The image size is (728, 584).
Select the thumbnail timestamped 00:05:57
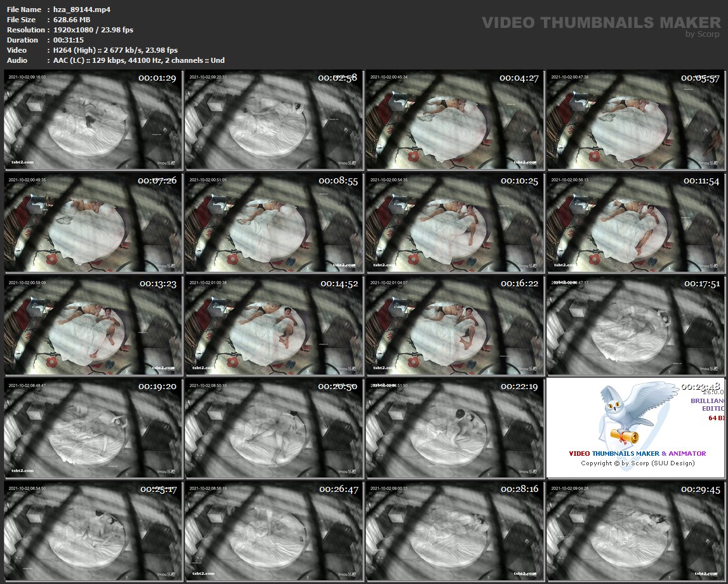[635, 120]
